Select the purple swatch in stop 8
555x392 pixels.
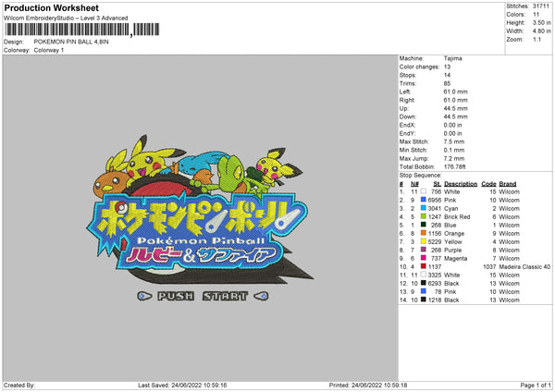click(x=423, y=250)
